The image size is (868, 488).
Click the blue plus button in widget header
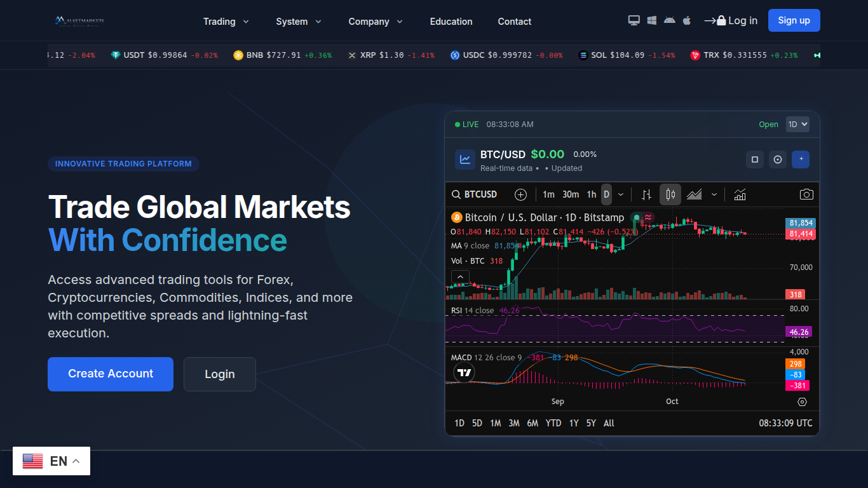click(x=801, y=159)
